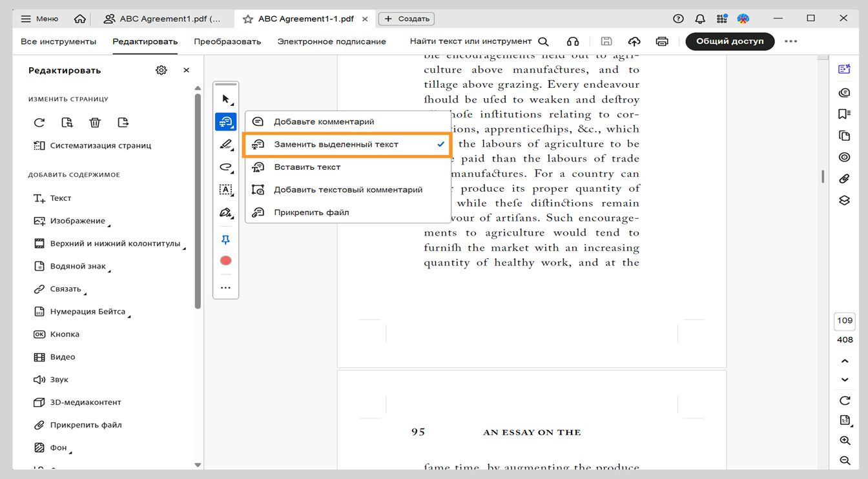Open attachments paperclip icon in right rail
Viewport: 868px width, 479px height.
[x=844, y=179]
